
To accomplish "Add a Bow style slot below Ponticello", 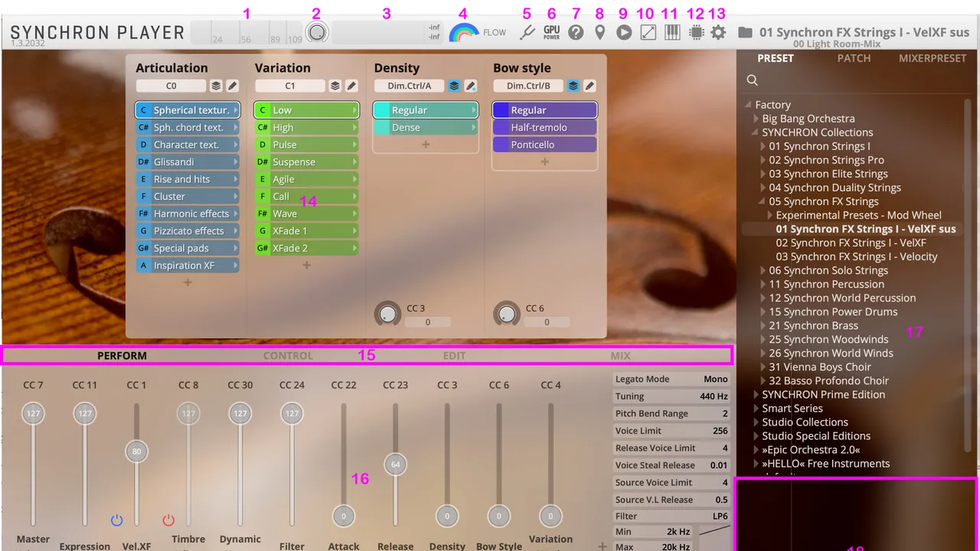I will [544, 161].
